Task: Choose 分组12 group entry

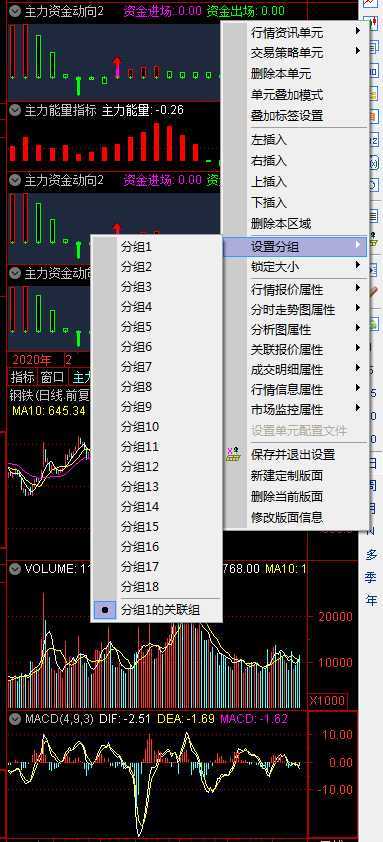Action: tap(157, 467)
